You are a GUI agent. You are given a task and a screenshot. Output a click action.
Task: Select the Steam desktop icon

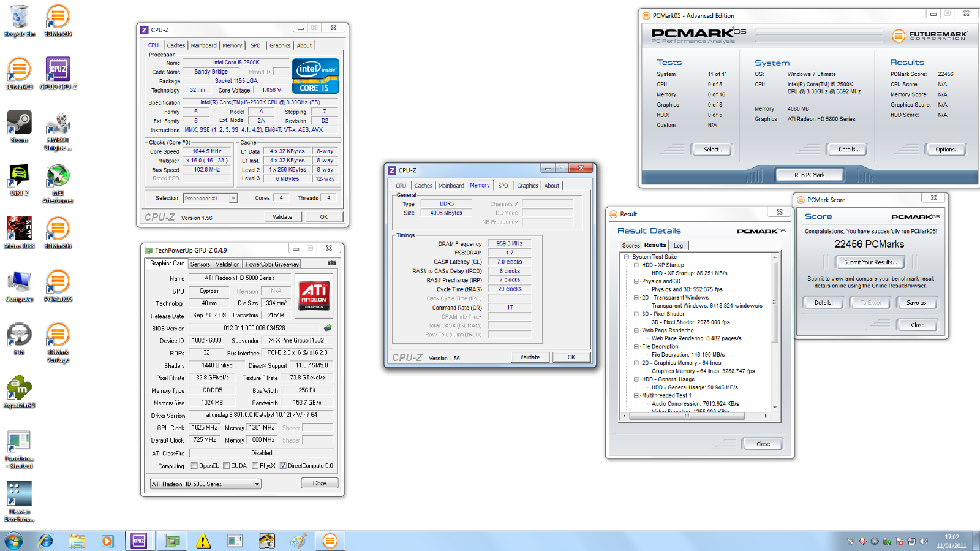pos(19,127)
